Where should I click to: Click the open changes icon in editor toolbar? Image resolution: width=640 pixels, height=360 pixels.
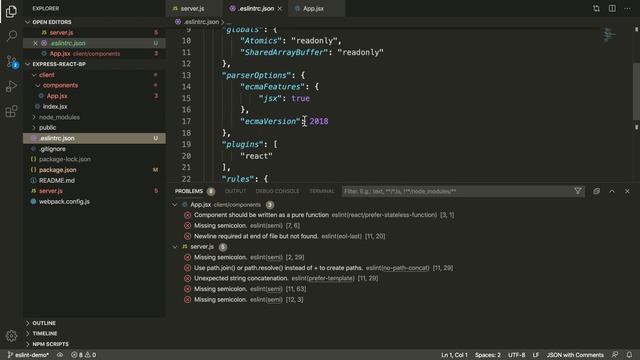(596, 9)
